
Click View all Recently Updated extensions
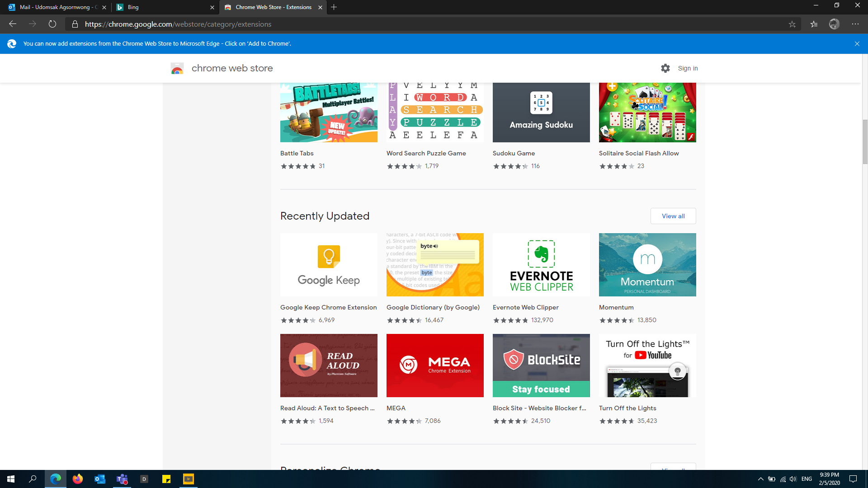click(673, 216)
